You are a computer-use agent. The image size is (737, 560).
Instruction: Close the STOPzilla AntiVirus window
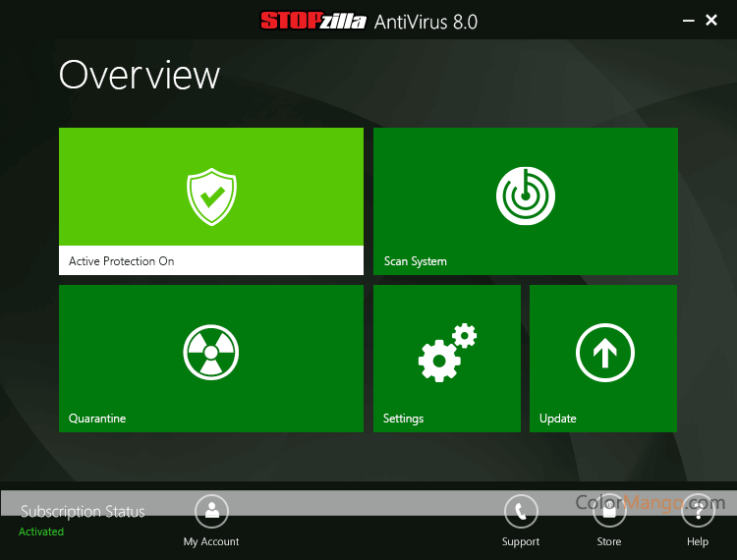point(711,20)
